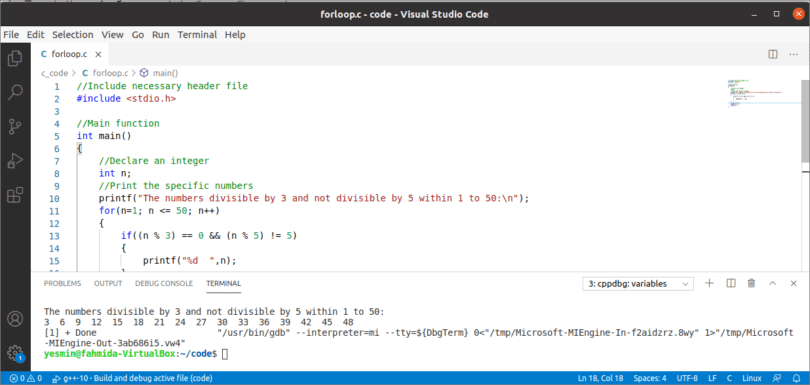Click the feedback icon in status bar

coord(776,378)
